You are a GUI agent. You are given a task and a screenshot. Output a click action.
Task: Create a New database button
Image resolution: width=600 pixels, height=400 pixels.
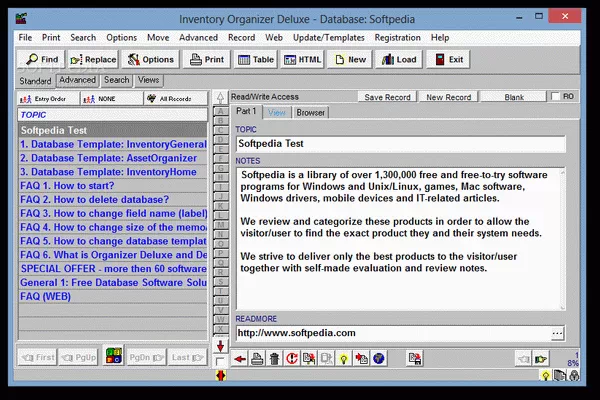click(x=350, y=60)
